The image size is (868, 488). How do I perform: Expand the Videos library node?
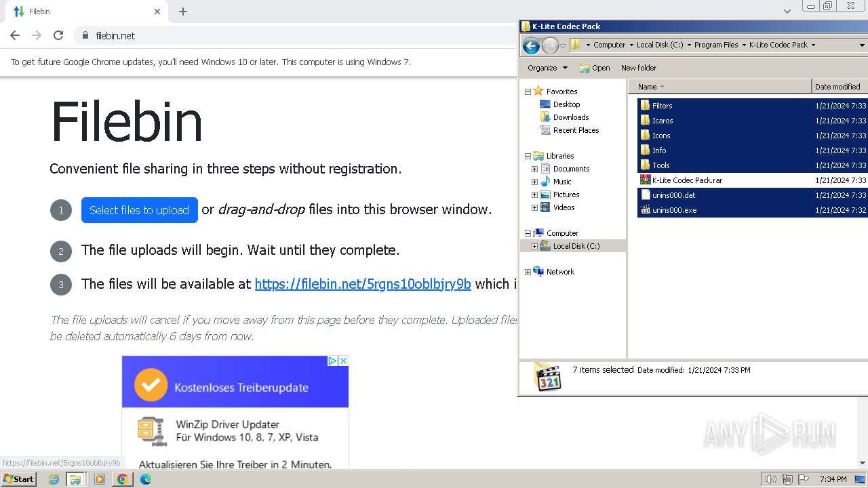[x=534, y=207]
